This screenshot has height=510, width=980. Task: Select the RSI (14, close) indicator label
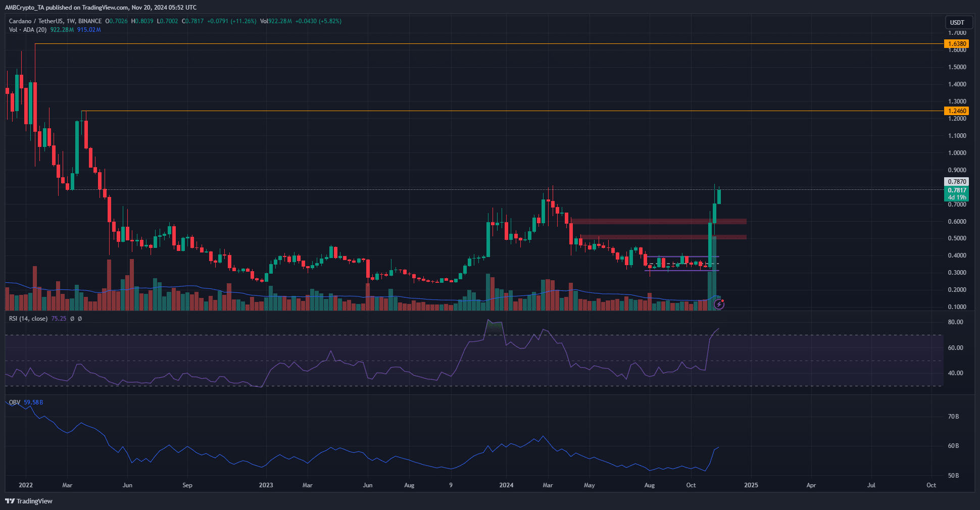[x=28, y=319]
